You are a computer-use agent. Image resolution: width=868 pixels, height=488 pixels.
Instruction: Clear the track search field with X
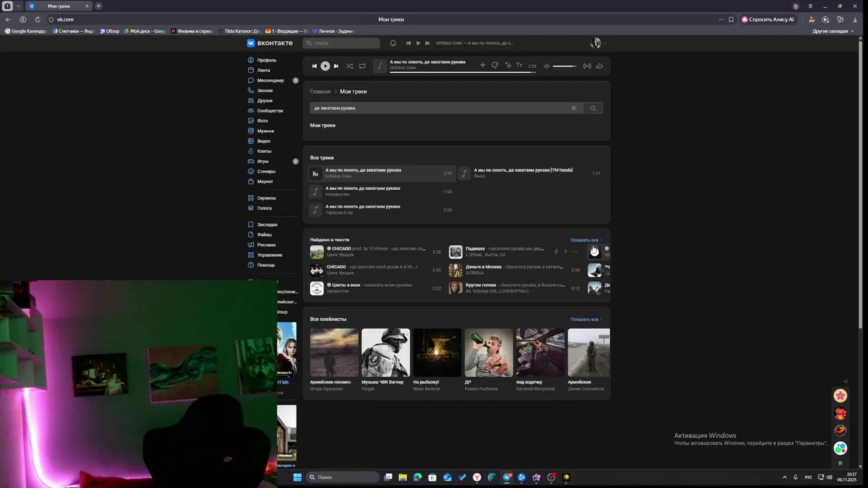573,108
